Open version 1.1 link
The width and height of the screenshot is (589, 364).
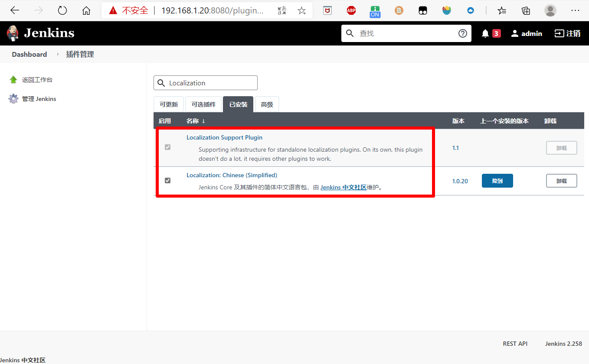pyautogui.click(x=455, y=148)
